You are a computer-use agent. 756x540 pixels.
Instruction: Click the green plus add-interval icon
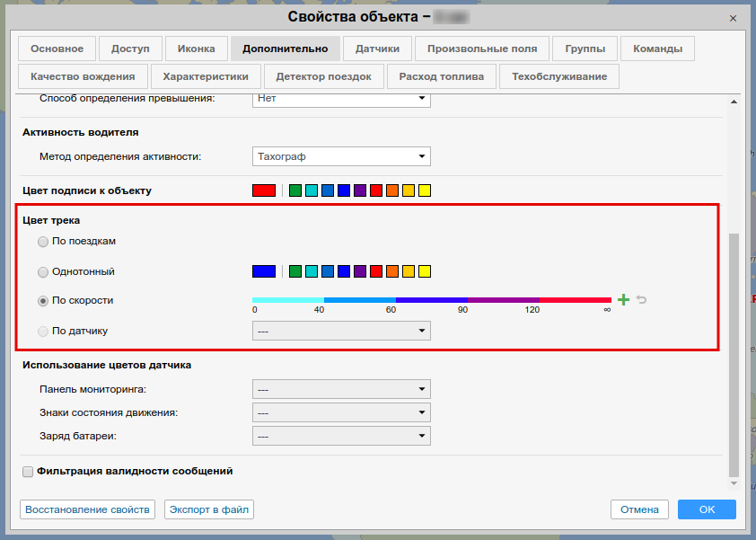(624, 300)
